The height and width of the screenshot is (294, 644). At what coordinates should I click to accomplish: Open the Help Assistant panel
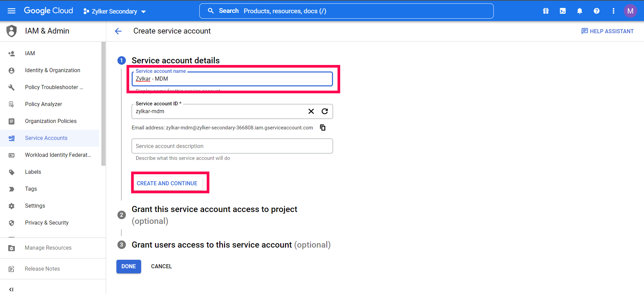(x=607, y=31)
